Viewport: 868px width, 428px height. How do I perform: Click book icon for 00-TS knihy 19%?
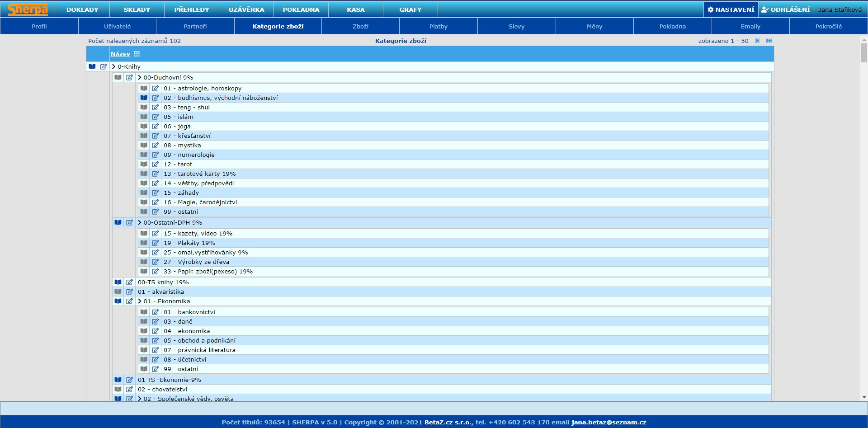tap(118, 282)
